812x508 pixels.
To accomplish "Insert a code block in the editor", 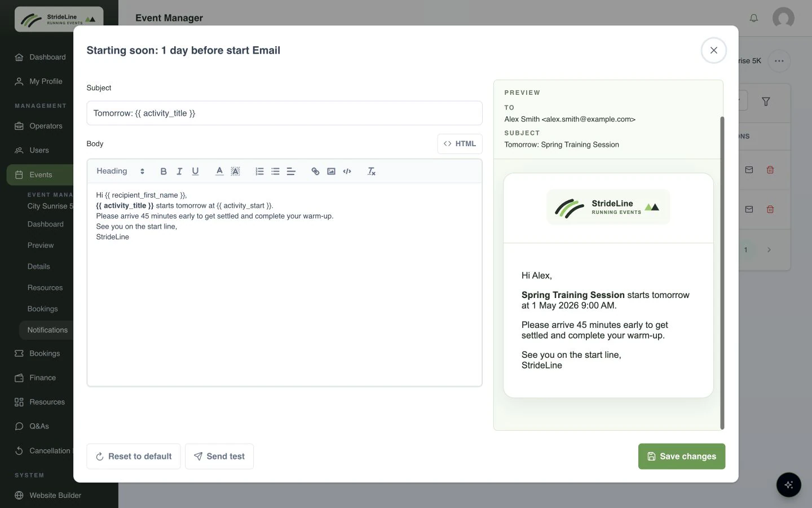I will (347, 171).
